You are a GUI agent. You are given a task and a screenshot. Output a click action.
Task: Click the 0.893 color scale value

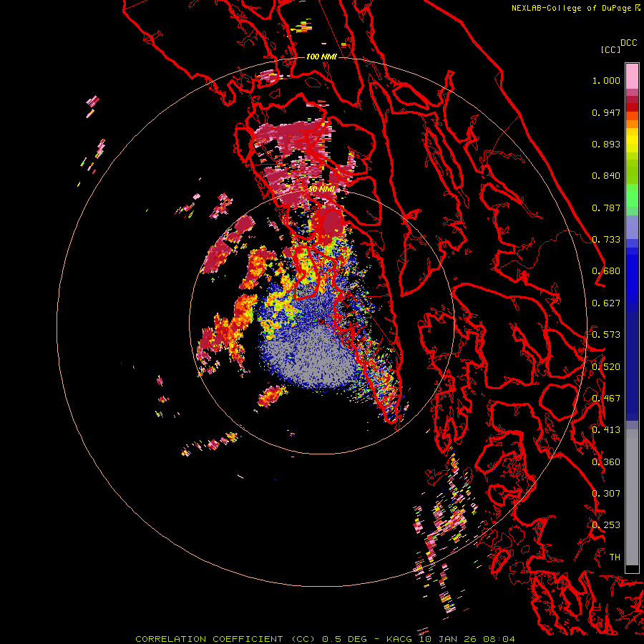[x=606, y=144]
